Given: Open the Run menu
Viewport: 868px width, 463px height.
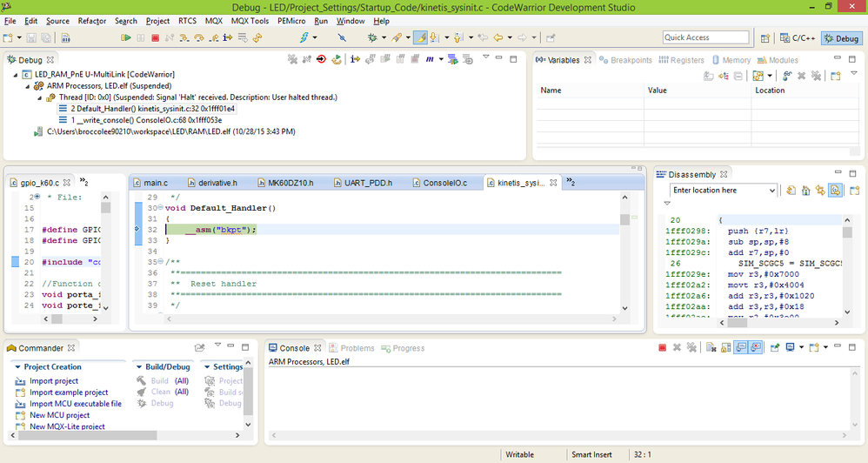Looking at the screenshot, I should 321,21.
